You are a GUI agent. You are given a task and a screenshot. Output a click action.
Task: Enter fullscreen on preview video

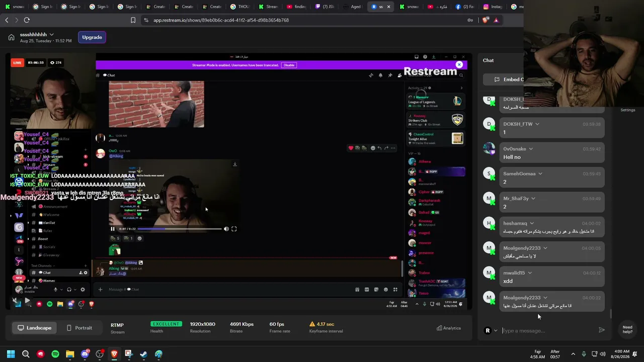[234, 229]
